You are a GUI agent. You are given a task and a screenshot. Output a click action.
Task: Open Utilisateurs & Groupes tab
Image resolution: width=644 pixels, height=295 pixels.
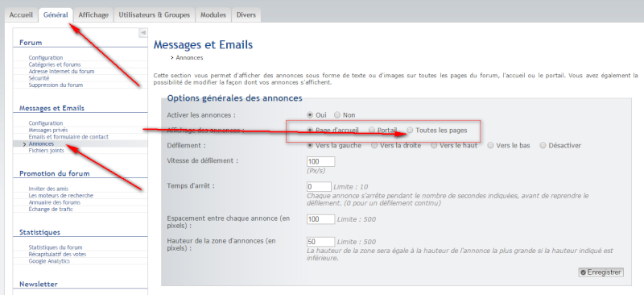click(155, 15)
